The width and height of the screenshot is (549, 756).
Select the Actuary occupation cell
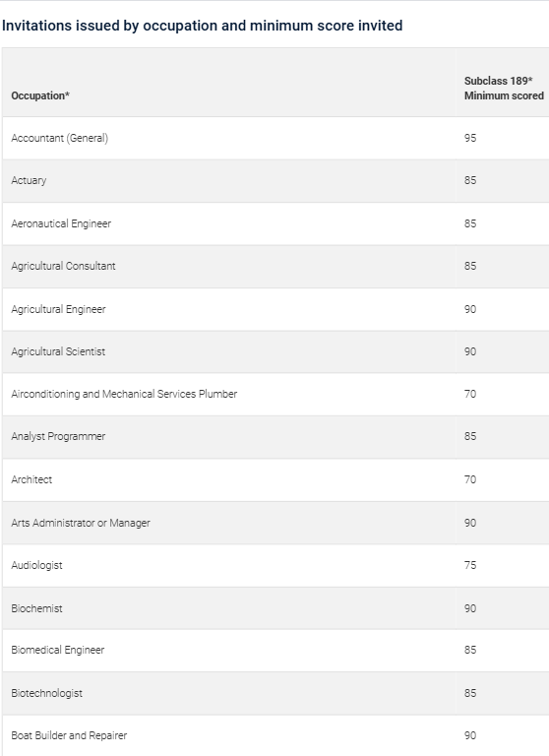pos(29,180)
